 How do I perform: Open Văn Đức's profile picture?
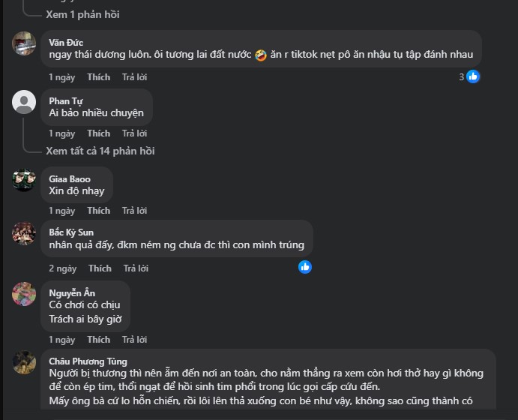[24, 43]
